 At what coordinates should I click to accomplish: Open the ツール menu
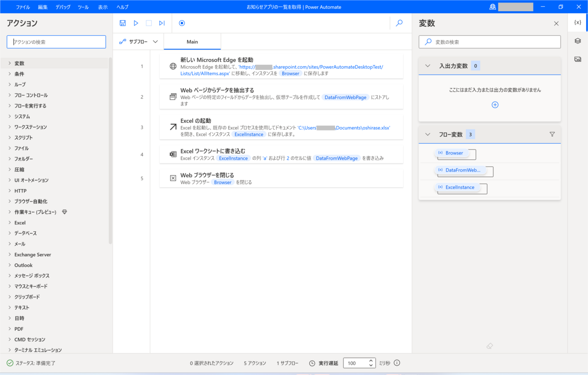[x=83, y=7]
